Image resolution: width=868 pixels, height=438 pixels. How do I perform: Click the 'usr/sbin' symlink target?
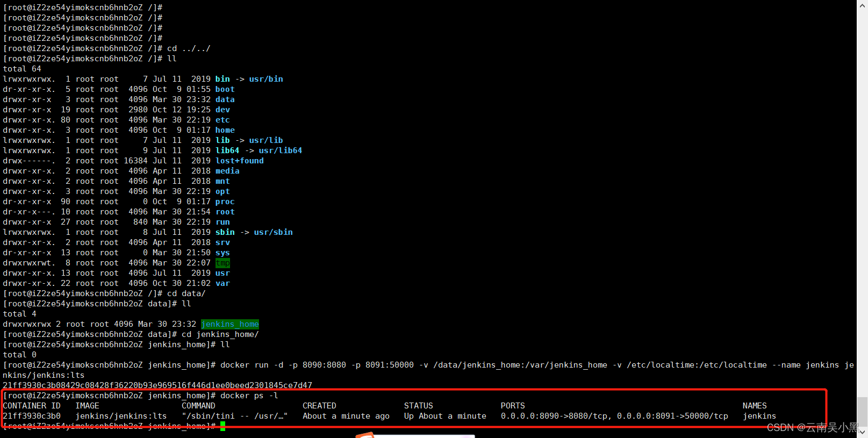coord(274,232)
